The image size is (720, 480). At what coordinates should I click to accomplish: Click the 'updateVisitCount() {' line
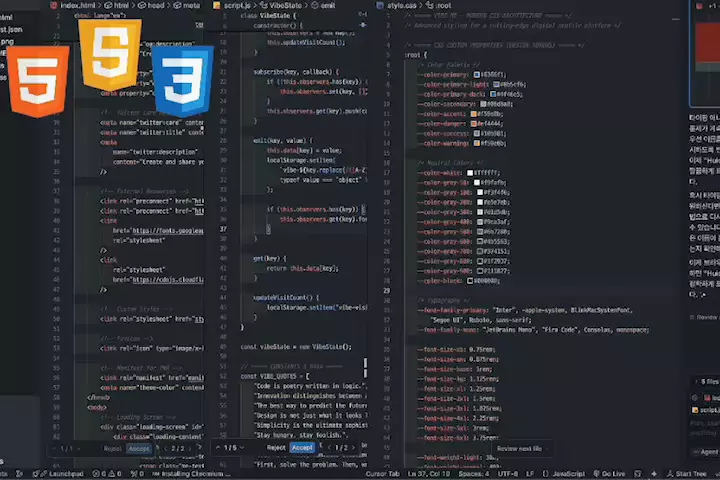click(x=286, y=298)
